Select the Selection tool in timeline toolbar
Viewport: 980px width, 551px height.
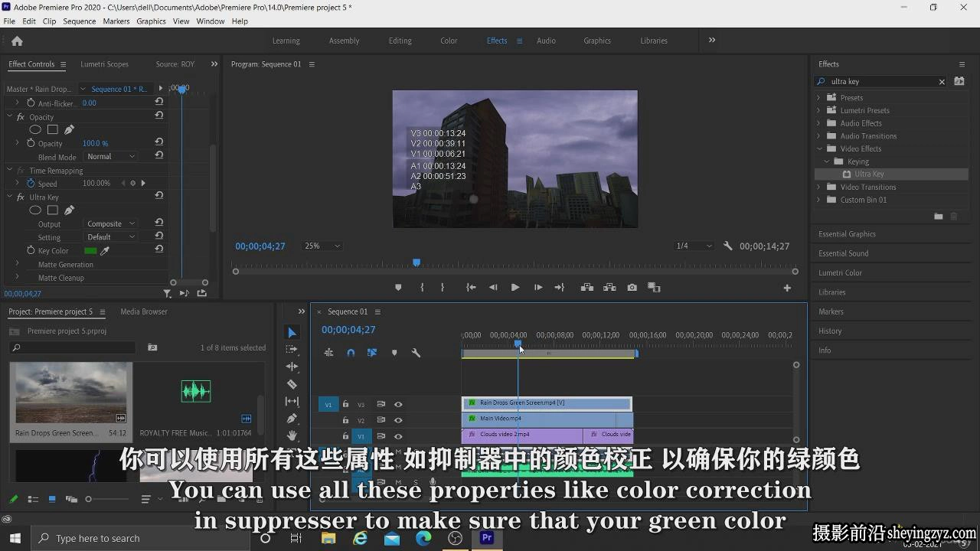pyautogui.click(x=292, y=332)
